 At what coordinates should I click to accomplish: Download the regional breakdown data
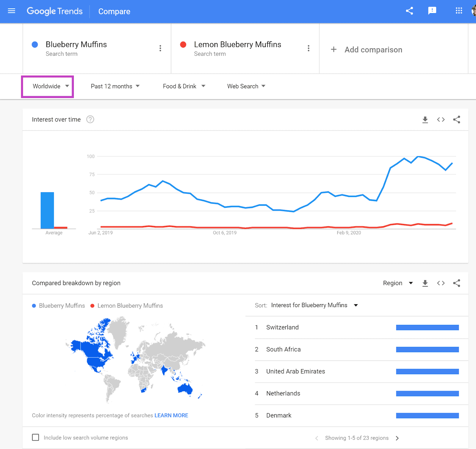click(x=425, y=283)
